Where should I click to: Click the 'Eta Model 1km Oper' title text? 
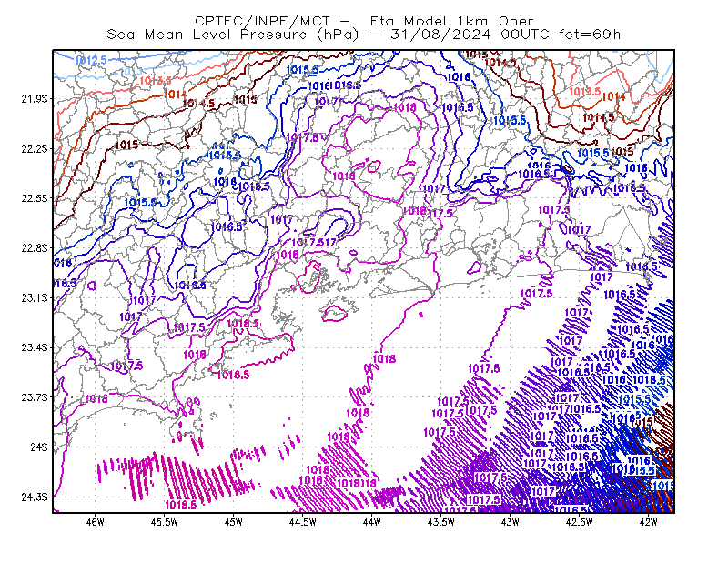(451, 21)
